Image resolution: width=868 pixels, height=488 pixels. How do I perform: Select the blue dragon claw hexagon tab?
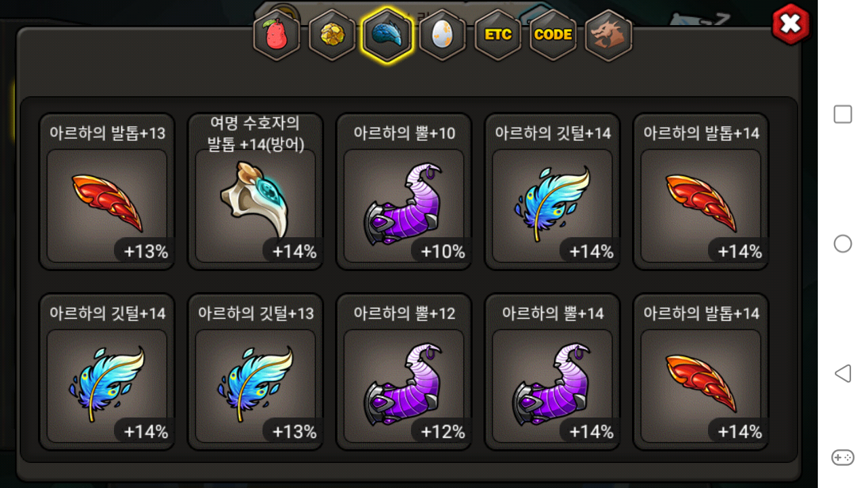tap(387, 35)
